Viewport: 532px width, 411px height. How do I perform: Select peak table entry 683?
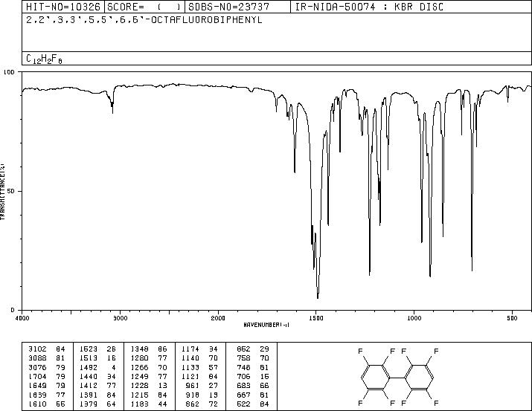point(253,386)
